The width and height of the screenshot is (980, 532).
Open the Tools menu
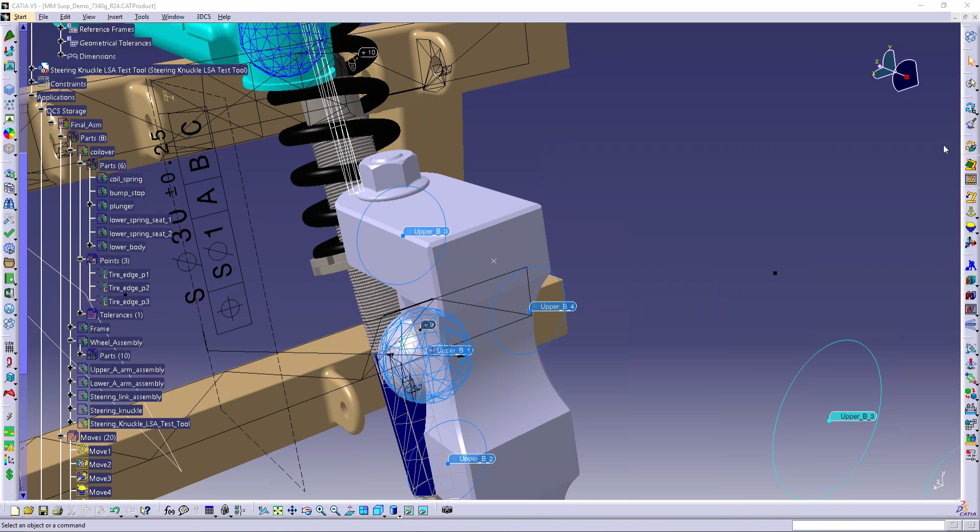click(141, 17)
